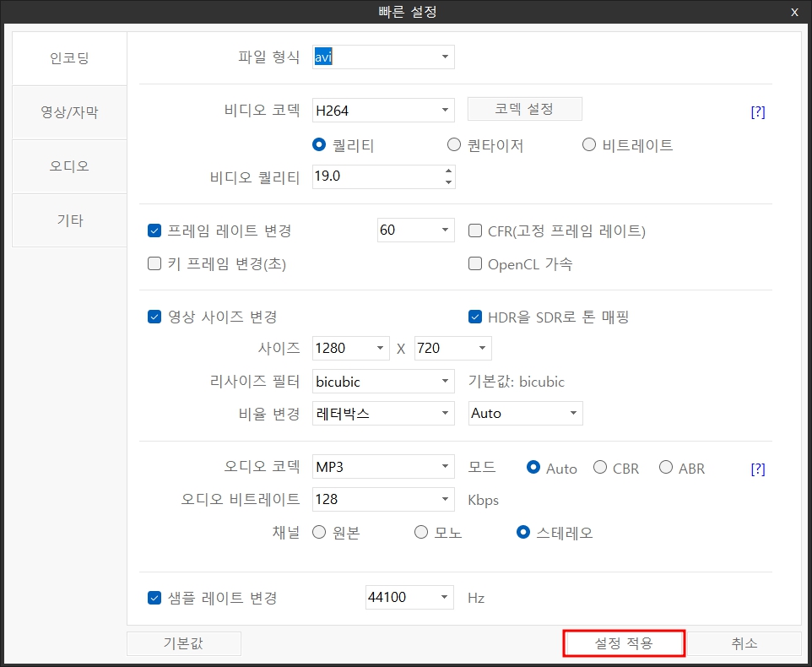The image size is (812, 667).
Task: Open the 코덱 설정 button
Action: click(524, 108)
